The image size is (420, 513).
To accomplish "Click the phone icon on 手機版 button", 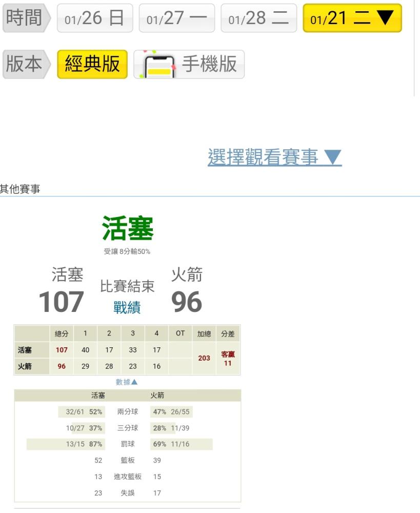I will (159, 66).
